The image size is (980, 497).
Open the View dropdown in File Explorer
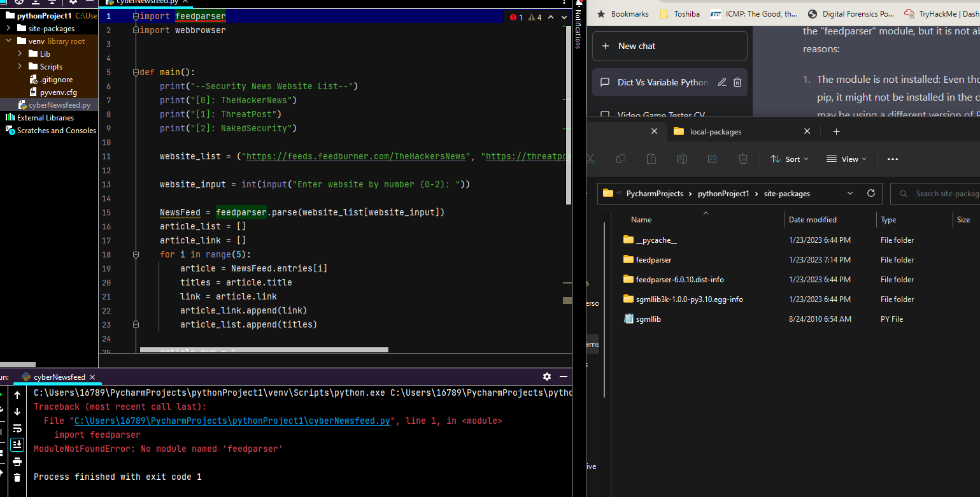[846, 159]
